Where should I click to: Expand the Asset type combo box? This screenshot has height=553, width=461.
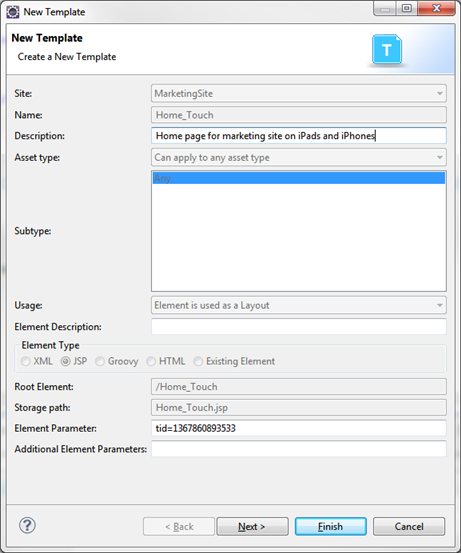click(x=299, y=157)
